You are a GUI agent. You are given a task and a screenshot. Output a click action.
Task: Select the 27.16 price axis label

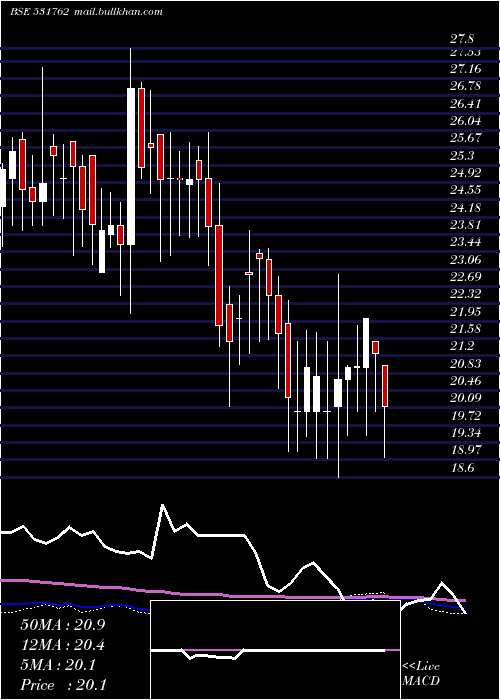point(466,69)
